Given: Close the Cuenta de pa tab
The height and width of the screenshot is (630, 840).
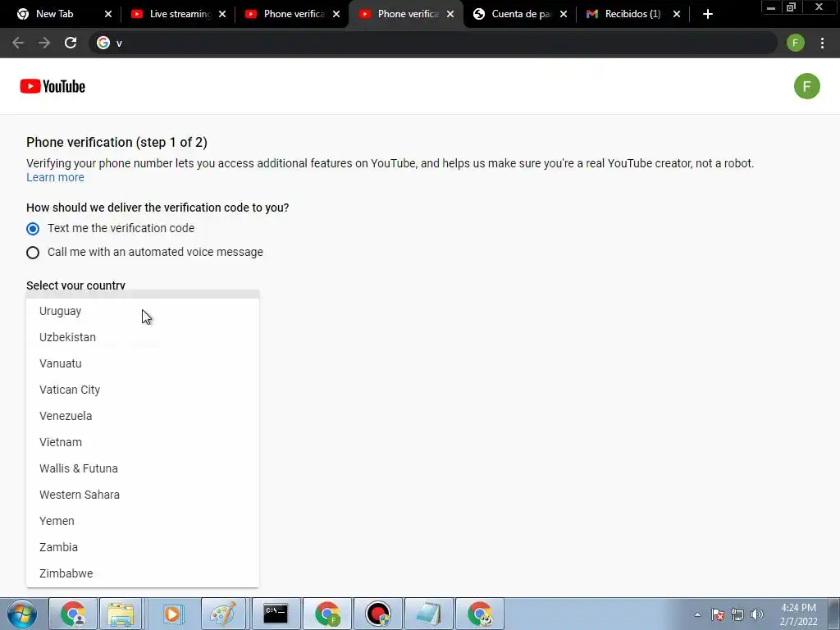Looking at the screenshot, I should (563, 14).
